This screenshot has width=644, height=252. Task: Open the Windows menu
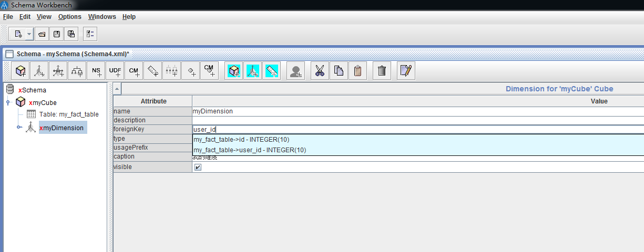click(x=102, y=17)
